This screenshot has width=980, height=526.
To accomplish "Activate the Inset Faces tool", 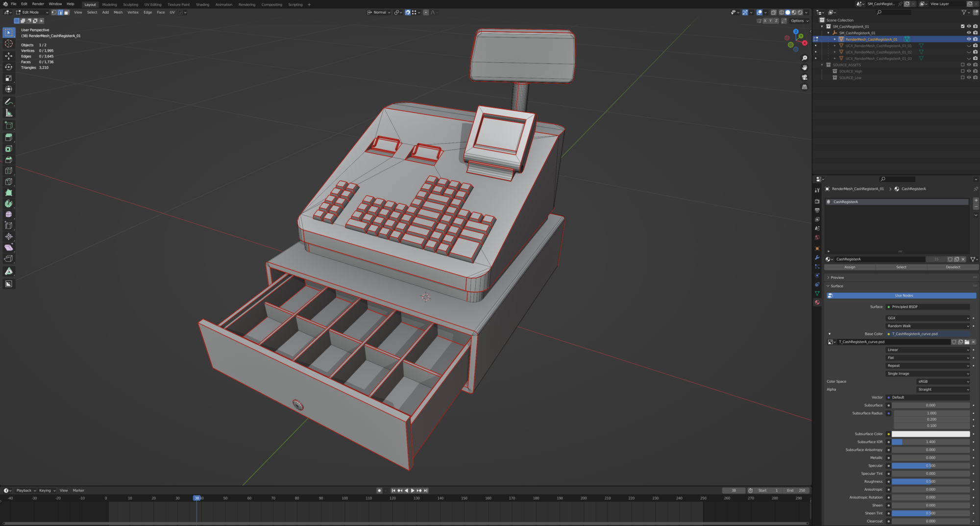I will [x=9, y=149].
